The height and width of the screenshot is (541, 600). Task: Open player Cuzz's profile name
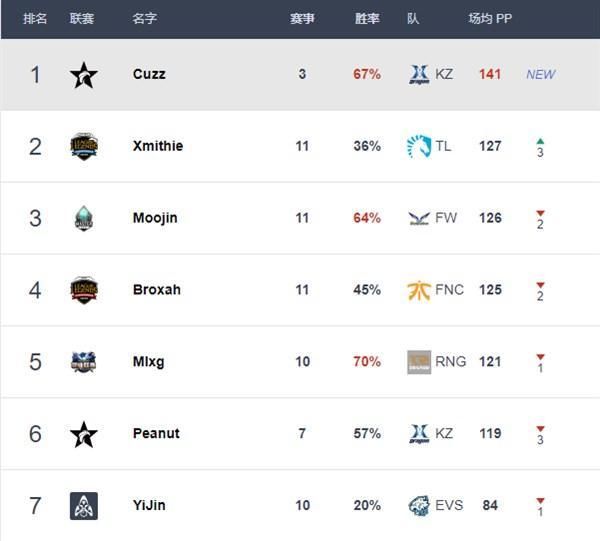coord(149,74)
